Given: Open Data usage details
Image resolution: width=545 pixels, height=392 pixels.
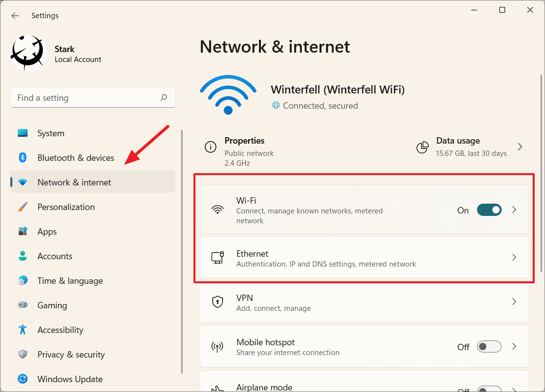Looking at the screenshot, I should tap(470, 146).
